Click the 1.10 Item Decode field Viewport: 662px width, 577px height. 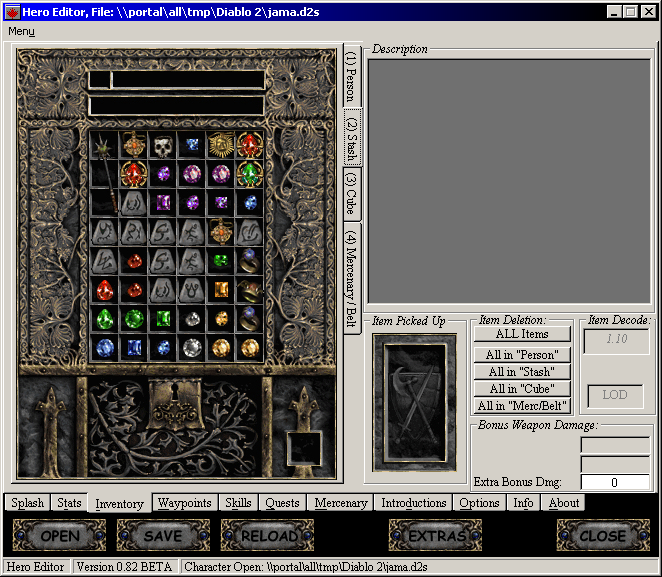(x=617, y=341)
